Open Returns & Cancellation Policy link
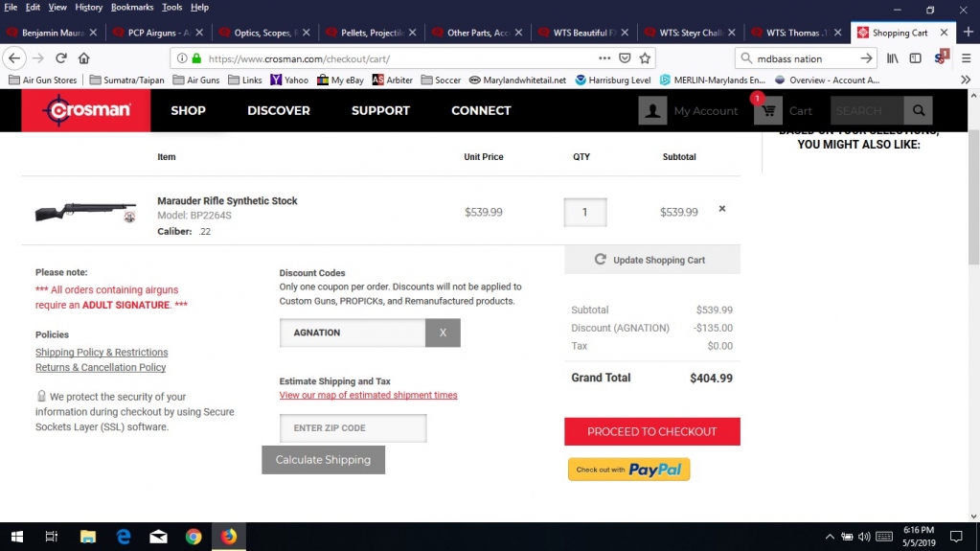 tap(101, 367)
